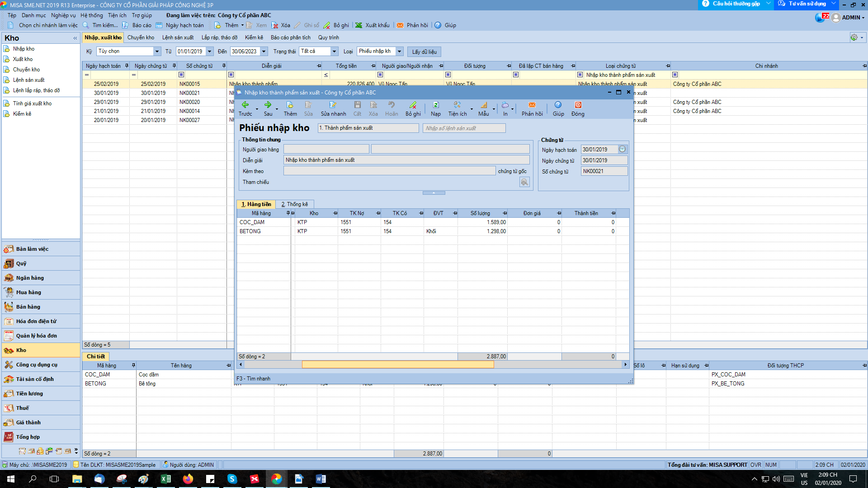The width and height of the screenshot is (868, 488).
Task: Click the Sau (next) arrow icon
Action: tap(268, 105)
